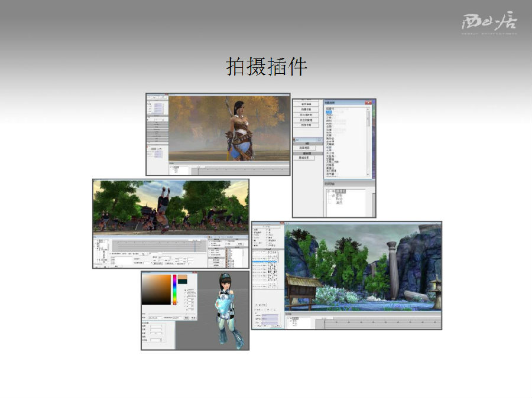The width and height of the screenshot is (532, 398).
Task: Select the highlighted second entry in the scene list
Action: point(329,112)
